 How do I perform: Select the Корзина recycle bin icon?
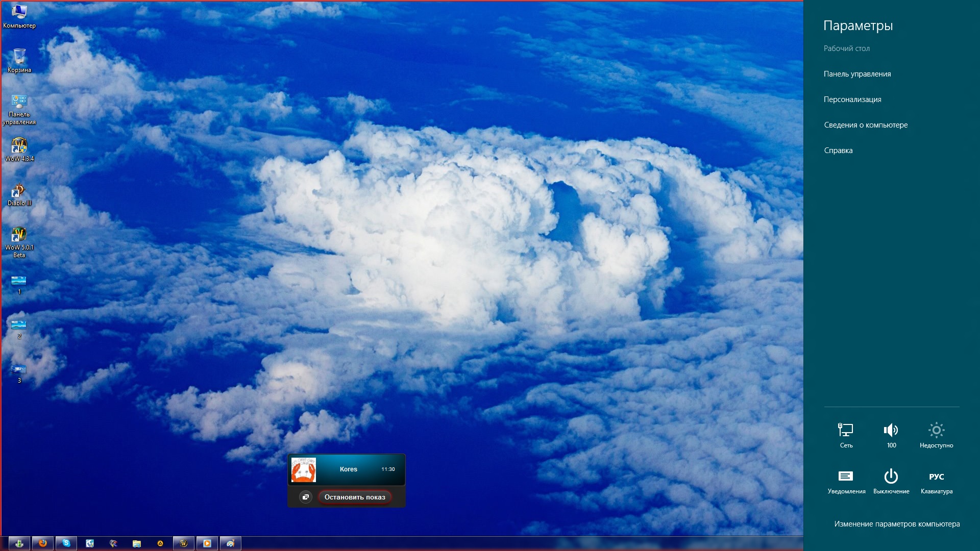[19, 61]
